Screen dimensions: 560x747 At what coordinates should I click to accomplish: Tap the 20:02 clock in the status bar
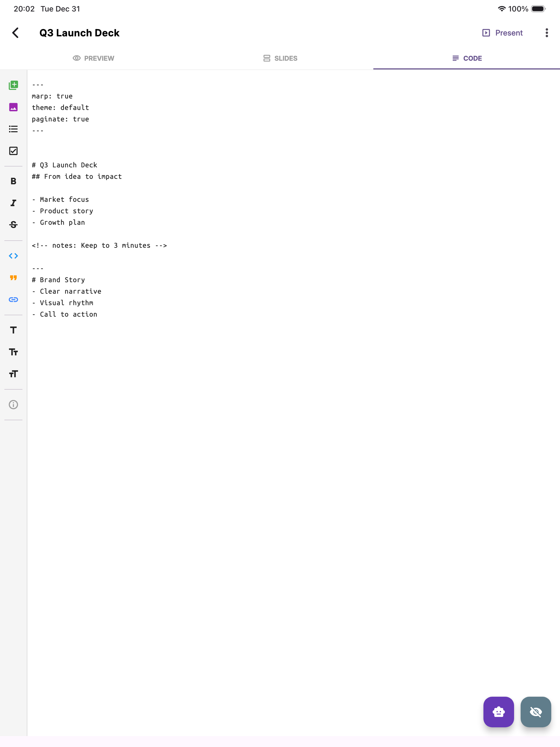(x=24, y=9)
